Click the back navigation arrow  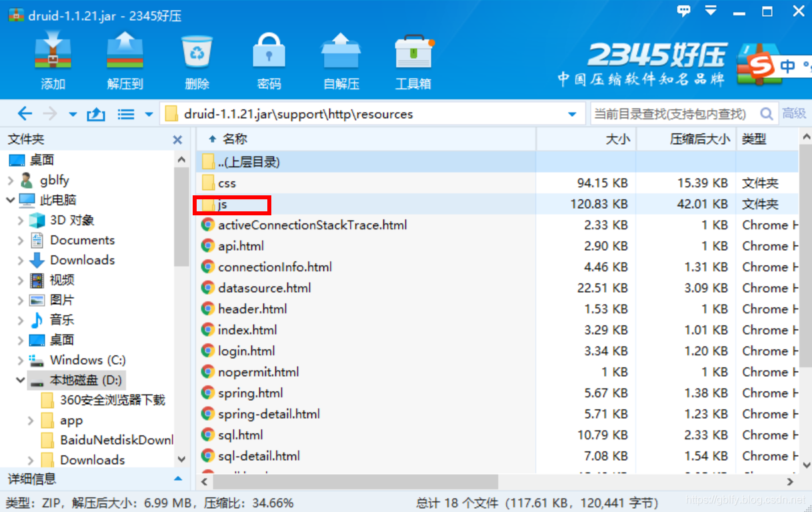point(25,114)
